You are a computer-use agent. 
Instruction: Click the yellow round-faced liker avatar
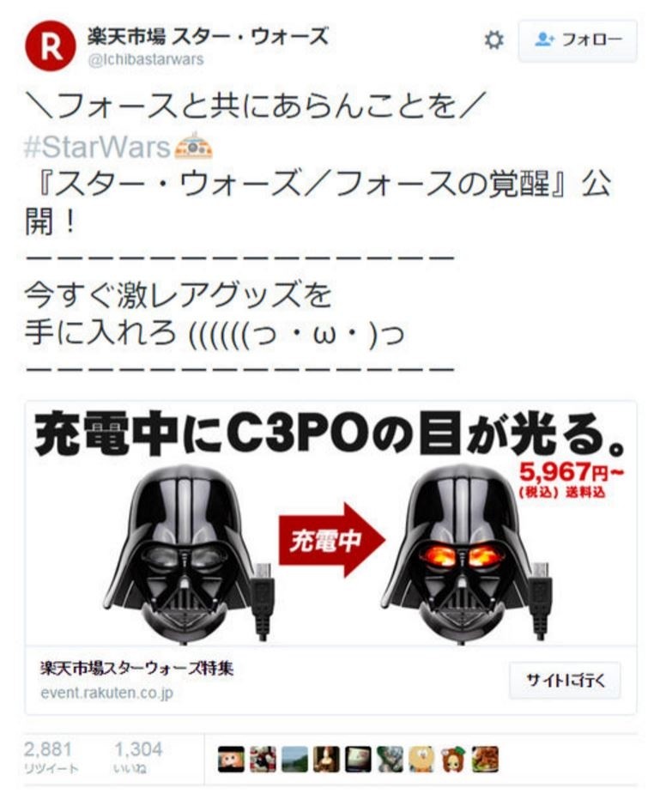coord(421,759)
